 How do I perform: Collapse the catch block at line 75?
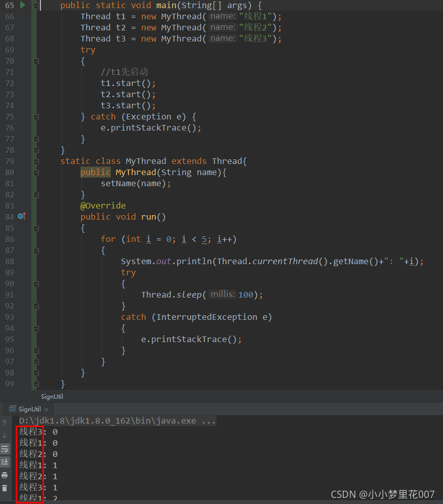tap(36, 117)
